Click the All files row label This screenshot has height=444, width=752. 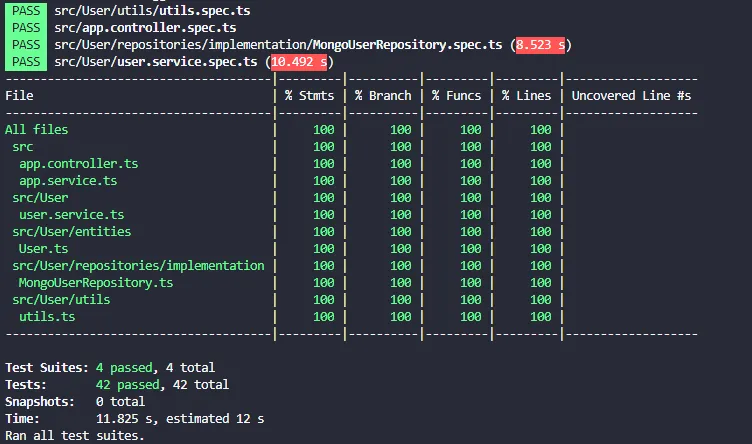36,129
